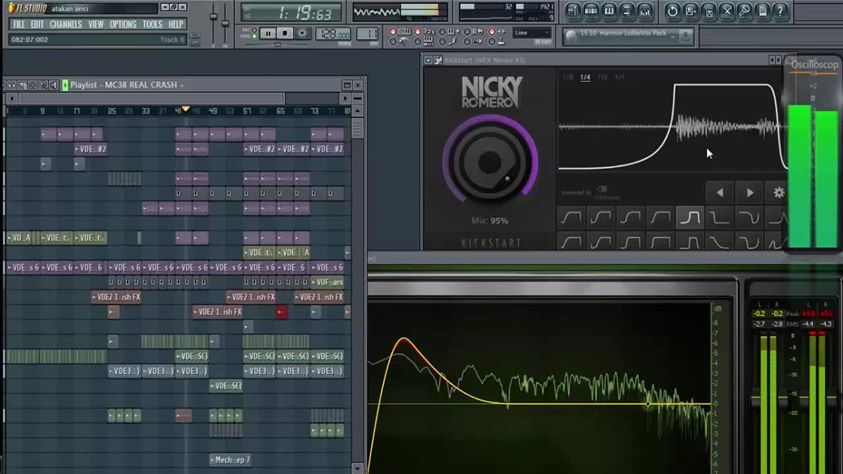
Task: Switch to song mode radio light
Action: [254, 36]
